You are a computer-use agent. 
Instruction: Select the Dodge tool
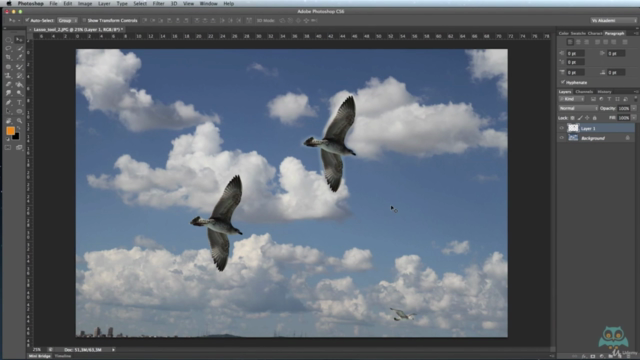(19, 93)
